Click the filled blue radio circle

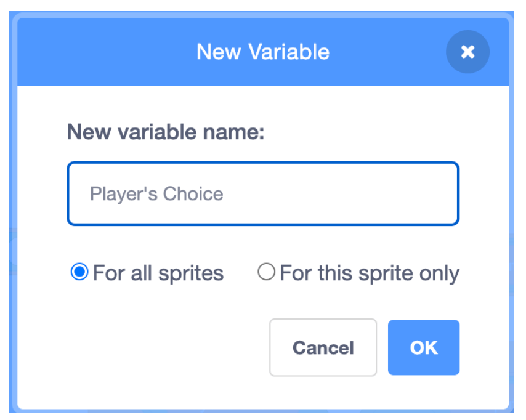coord(79,272)
